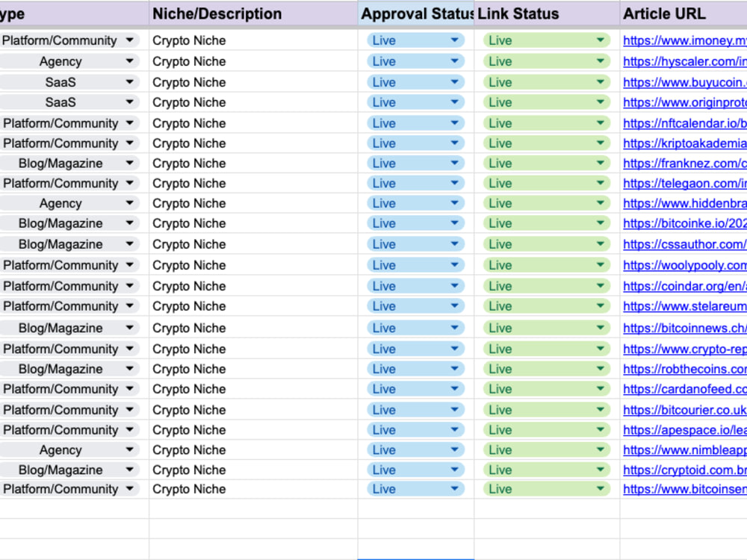
Task: Open Blog/Magazine dropdown in cryptoid row
Action: (x=129, y=470)
